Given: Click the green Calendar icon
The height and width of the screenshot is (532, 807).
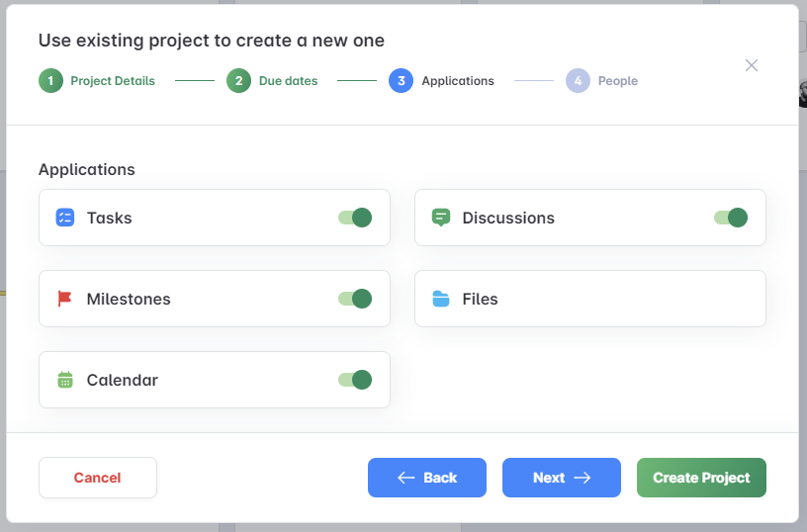Looking at the screenshot, I should [65, 380].
